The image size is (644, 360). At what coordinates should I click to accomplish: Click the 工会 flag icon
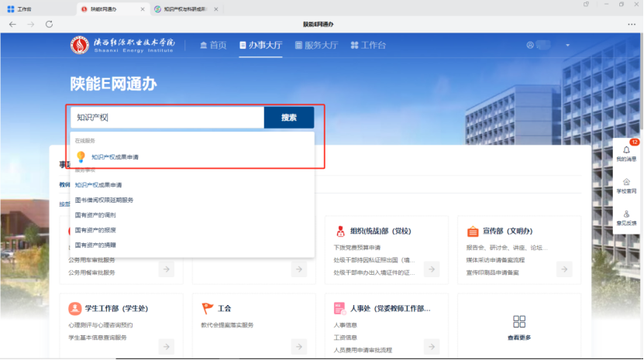[208, 308]
